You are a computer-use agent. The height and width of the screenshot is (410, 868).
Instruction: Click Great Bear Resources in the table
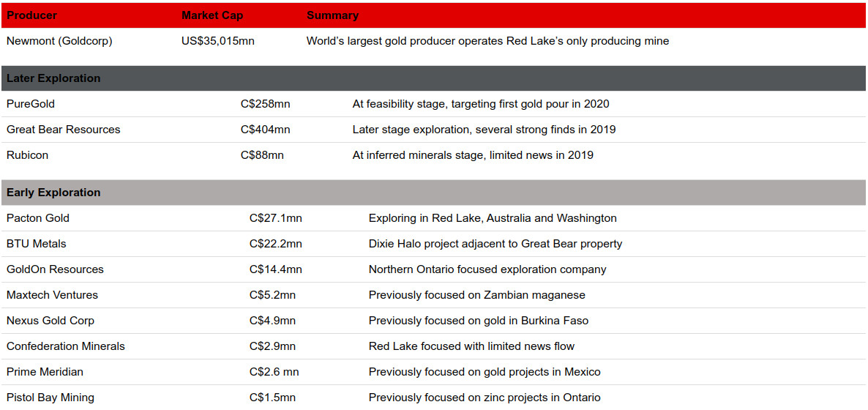(63, 130)
